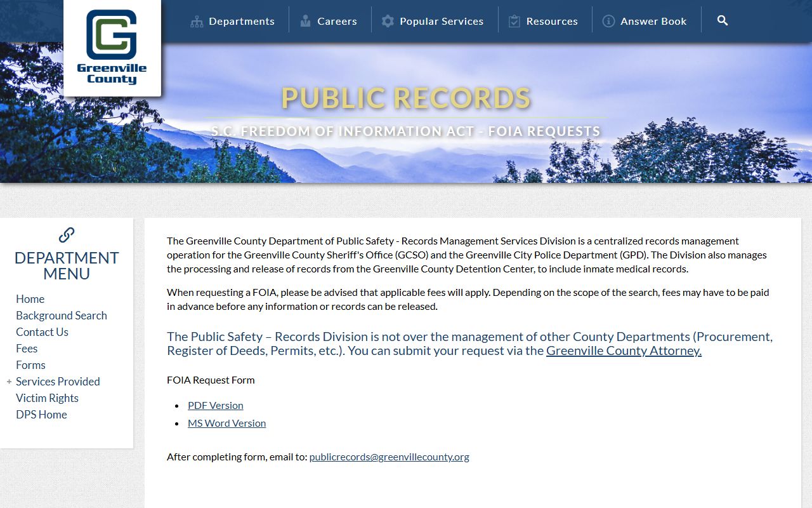Click the Popular Services gear icon
Screen dimensions: 812x508
[388, 21]
